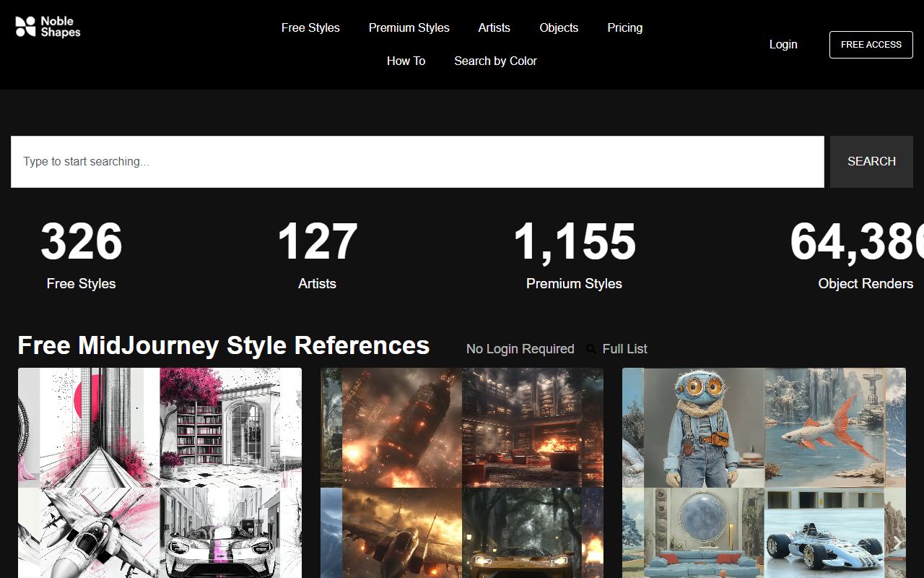This screenshot has width=924, height=578.
Task: Open the Free Styles menu item
Action: click(310, 27)
